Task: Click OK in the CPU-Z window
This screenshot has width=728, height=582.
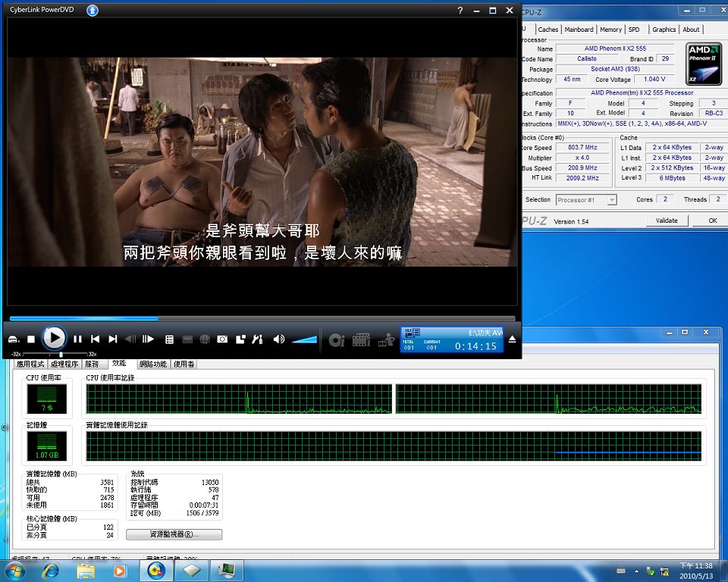Action: point(711,221)
